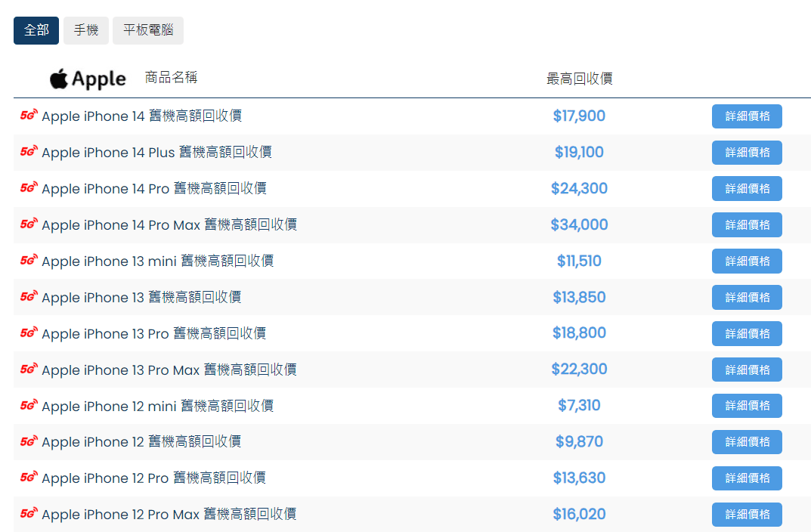Select the $34,000 price value
This screenshot has width=811, height=532.
pyautogui.click(x=579, y=224)
